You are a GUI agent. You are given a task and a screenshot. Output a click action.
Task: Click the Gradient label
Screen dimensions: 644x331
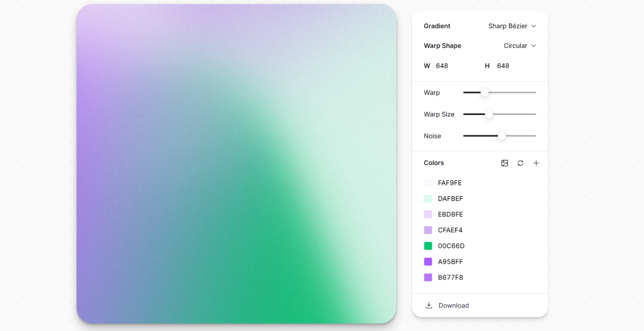point(437,26)
